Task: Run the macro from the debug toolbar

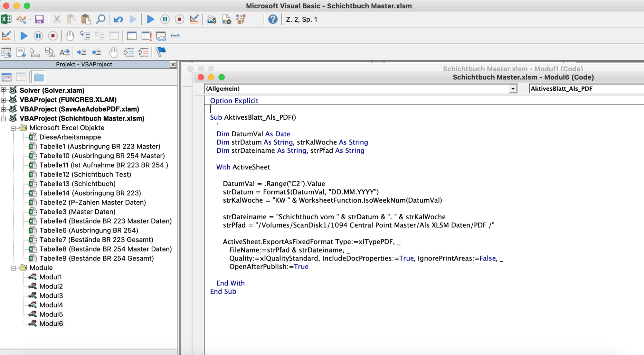Action: coord(24,36)
